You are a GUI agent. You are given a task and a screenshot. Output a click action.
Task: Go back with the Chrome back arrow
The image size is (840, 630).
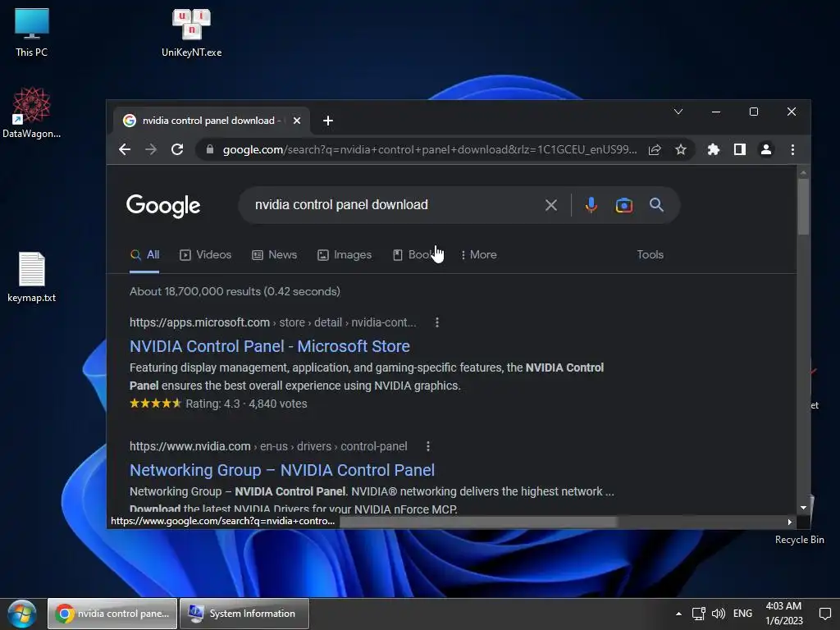click(125, 149)
